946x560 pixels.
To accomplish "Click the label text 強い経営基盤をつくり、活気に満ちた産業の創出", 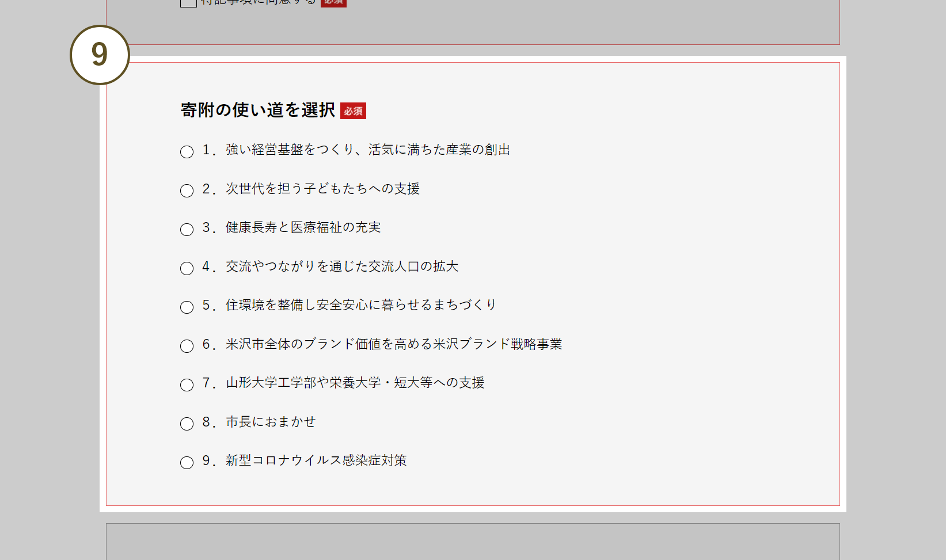I will point(367,150).
